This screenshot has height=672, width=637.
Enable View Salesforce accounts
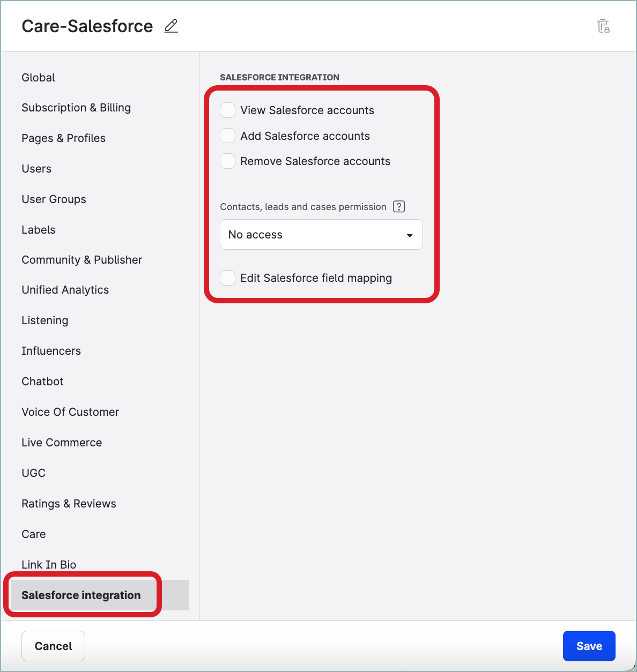(227, 110)
